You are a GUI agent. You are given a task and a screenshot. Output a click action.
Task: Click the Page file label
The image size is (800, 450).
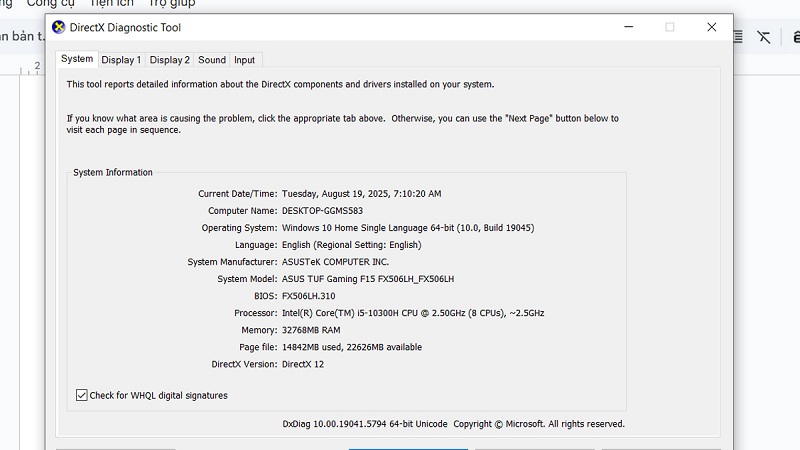click(x=258, y=347)
